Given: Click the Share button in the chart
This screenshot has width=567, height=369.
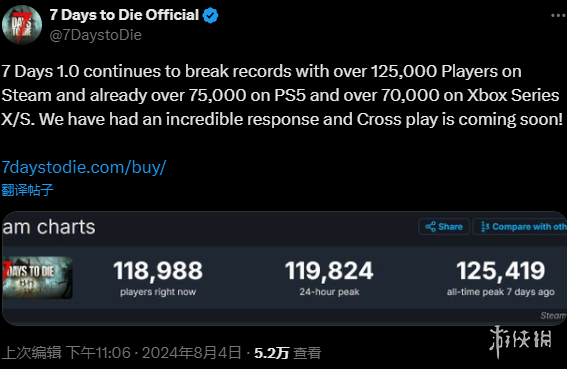Looking at the screenshot, I should (444, 227).
